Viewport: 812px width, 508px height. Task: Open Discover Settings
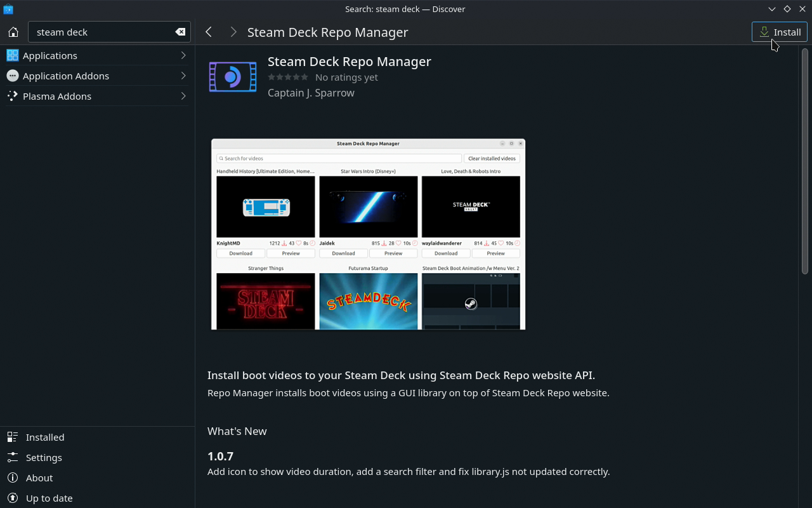click(x=43, y=457)
